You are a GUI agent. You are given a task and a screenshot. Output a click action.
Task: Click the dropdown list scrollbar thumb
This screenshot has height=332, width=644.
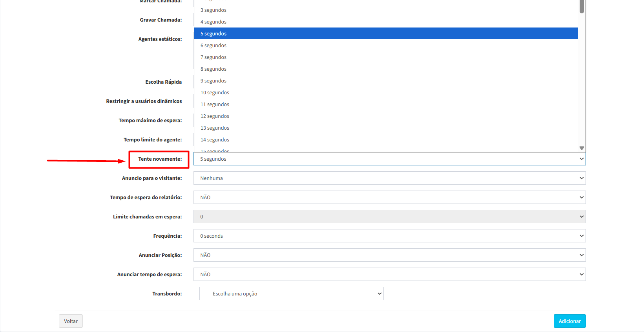pos(582,6)
